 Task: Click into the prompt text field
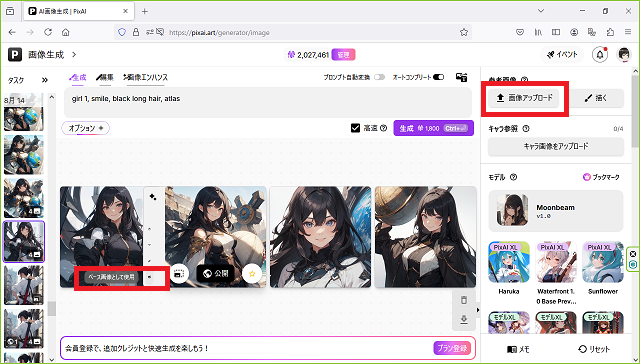pos(268,102)
